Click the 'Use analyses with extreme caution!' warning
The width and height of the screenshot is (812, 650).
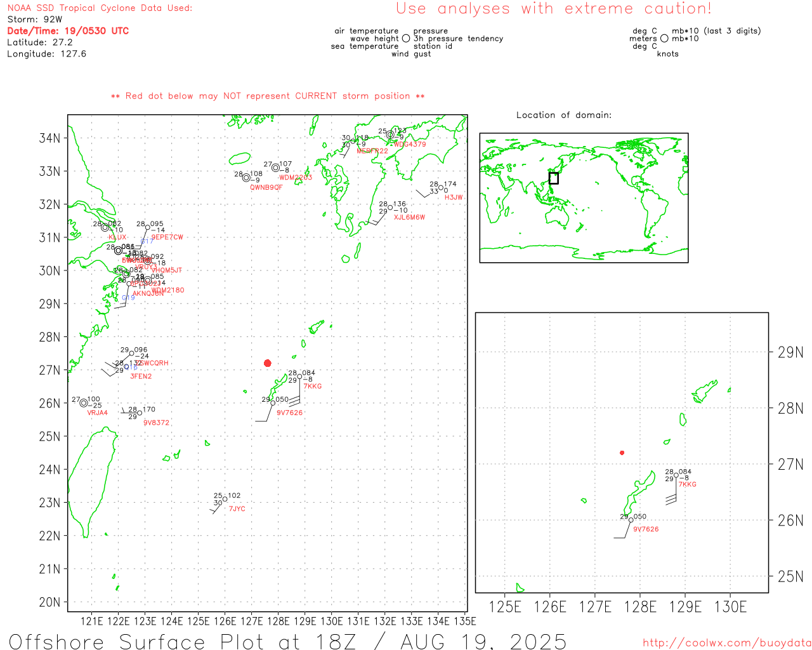554,9
